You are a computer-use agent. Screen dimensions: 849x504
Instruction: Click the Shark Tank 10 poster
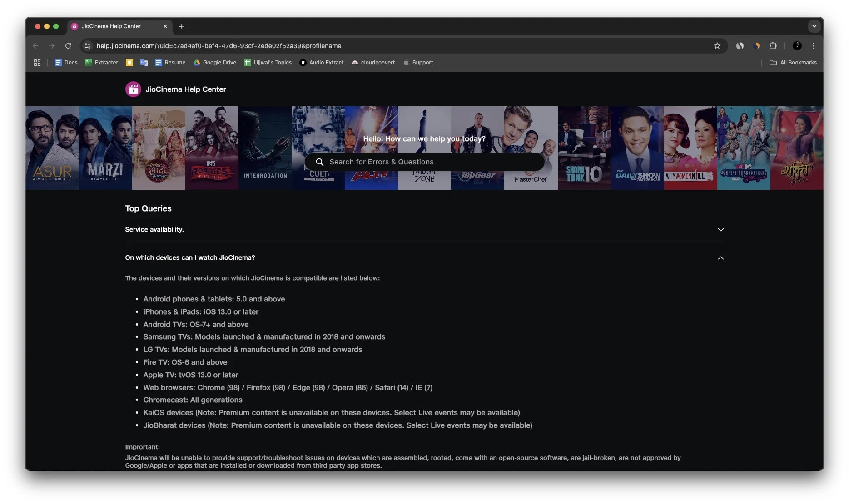(584, 148)
